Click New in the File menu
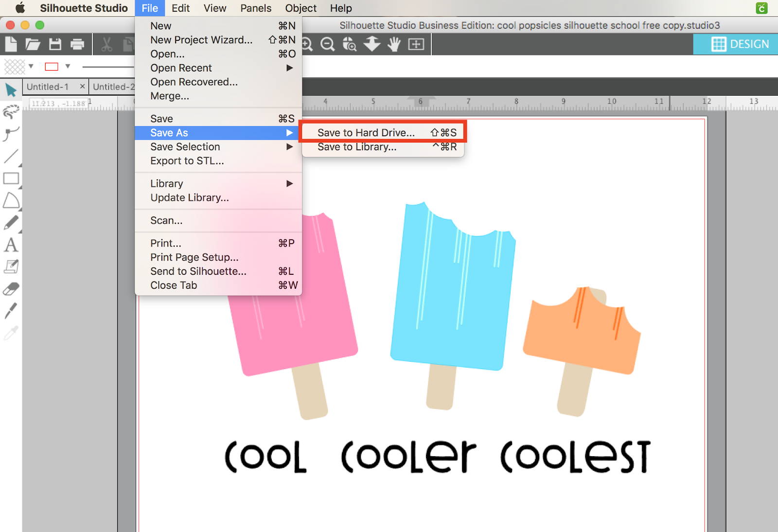The height and width of the screenshot is (532, 778). pos(218,26)
